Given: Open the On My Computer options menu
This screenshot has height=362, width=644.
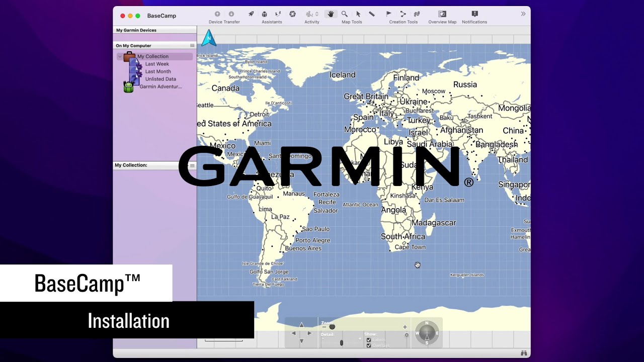Looking at the screenshot, I should tap(192, 46).
